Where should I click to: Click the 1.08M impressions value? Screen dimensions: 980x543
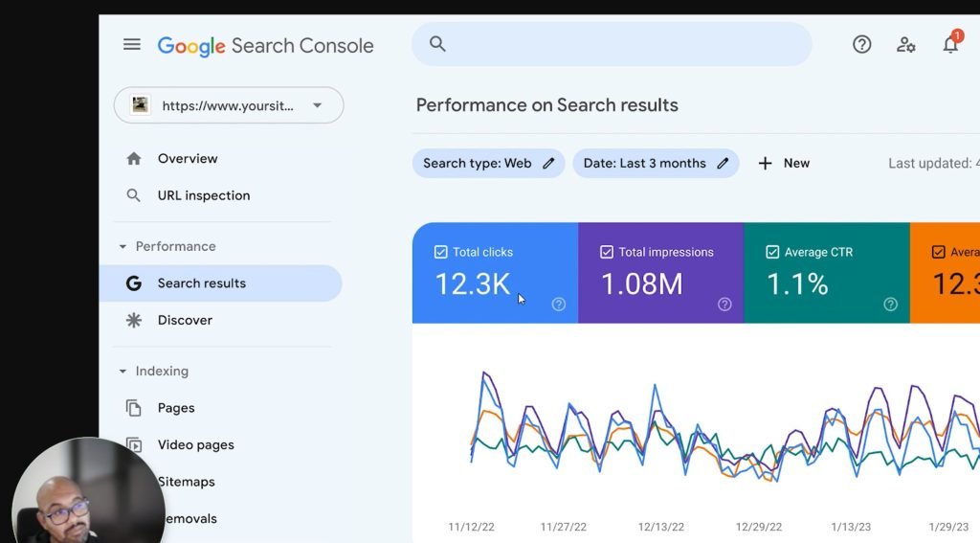tap(642, 284)
